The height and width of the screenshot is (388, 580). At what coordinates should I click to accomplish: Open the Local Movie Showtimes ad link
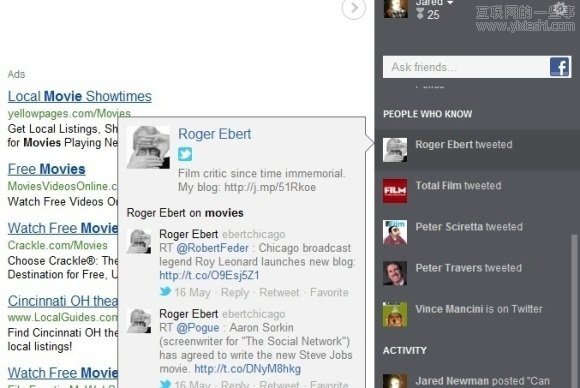(80, 96)
